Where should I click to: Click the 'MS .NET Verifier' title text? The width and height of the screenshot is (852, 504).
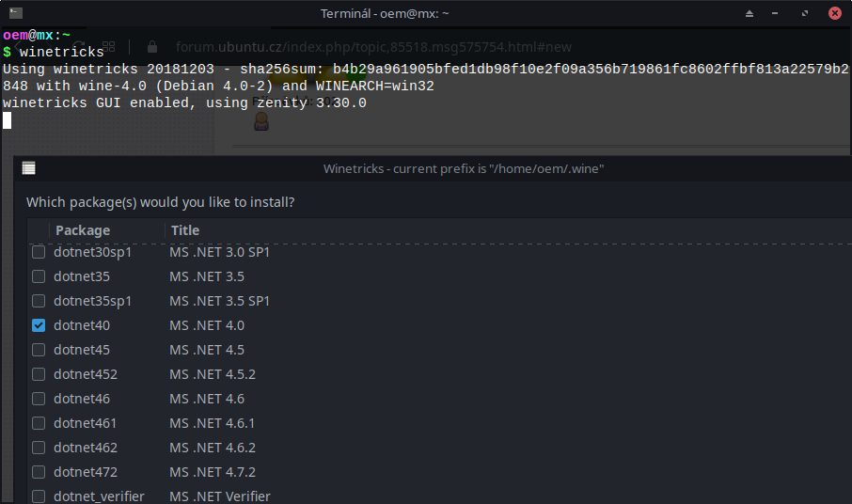(219, 496)
